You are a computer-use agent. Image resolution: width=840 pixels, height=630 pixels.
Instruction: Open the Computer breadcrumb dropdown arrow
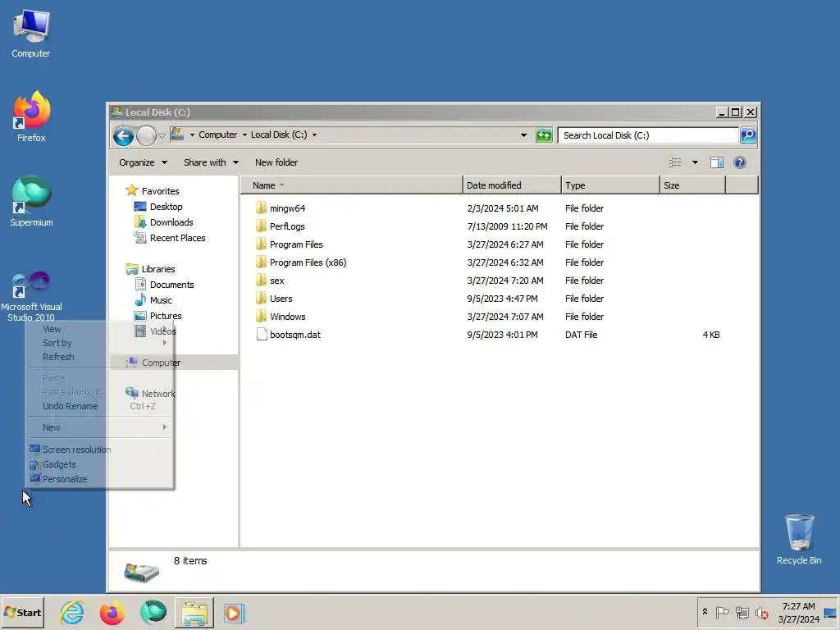pos(244,135)
